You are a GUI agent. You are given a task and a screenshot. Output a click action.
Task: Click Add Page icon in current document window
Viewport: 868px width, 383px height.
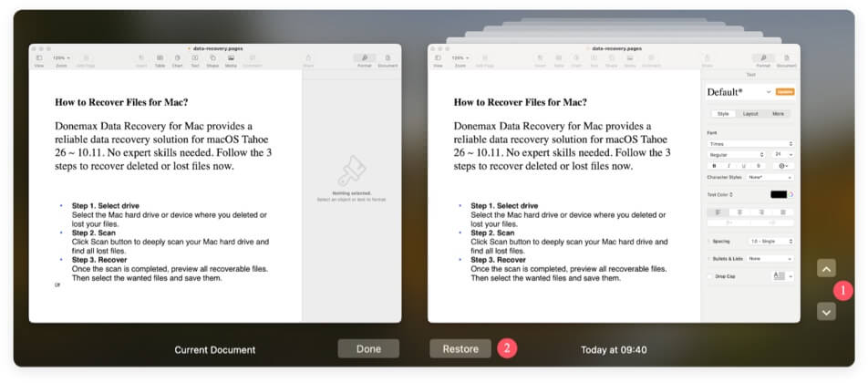86,57
